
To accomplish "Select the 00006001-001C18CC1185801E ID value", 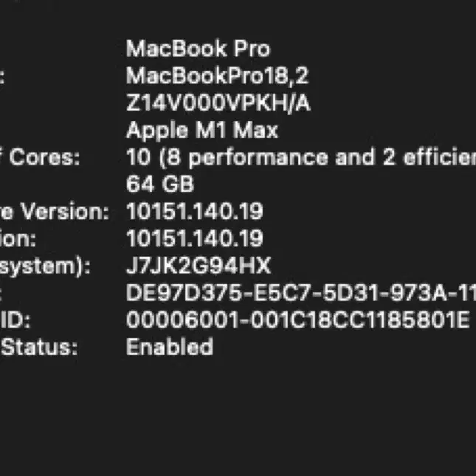I will (x=298, y=320).
